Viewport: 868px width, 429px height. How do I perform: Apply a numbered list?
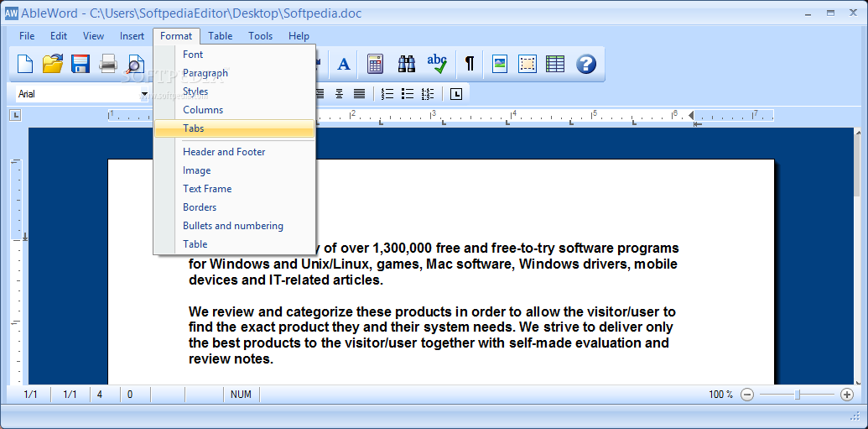[387, 94]
